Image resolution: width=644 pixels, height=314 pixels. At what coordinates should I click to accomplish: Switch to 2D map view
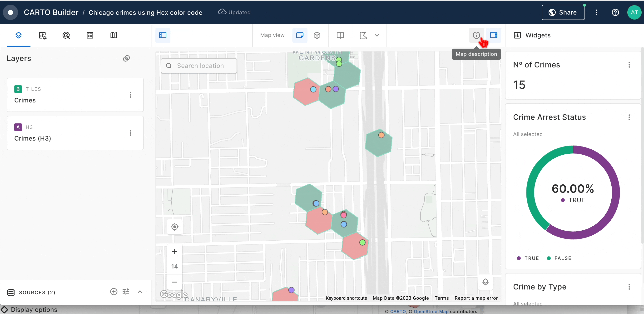(299, 35)
